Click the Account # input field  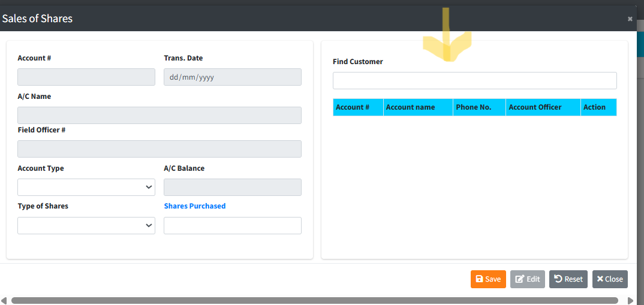pyautogui.click(x=86, y=77)
